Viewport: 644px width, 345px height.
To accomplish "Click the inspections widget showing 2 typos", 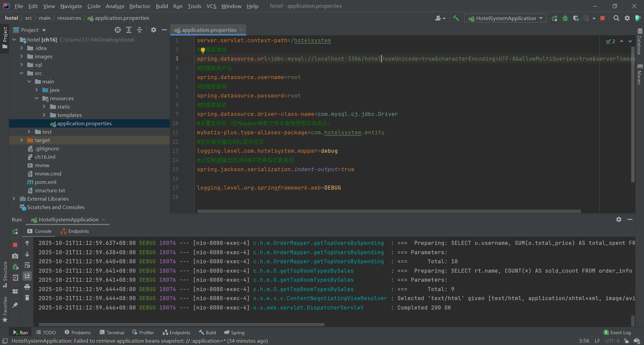I will click(x=610, y=41).
